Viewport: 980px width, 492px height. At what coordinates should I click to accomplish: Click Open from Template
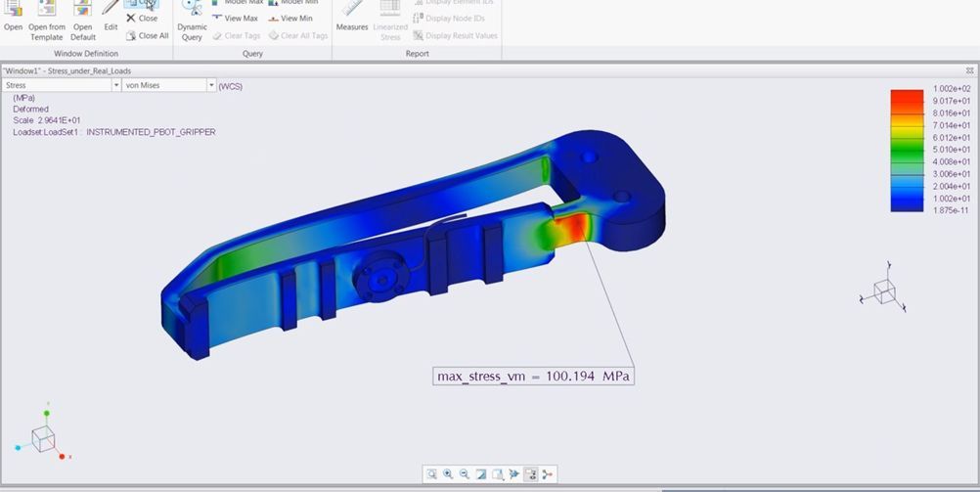pyautogui.click(x=46, y=20)
